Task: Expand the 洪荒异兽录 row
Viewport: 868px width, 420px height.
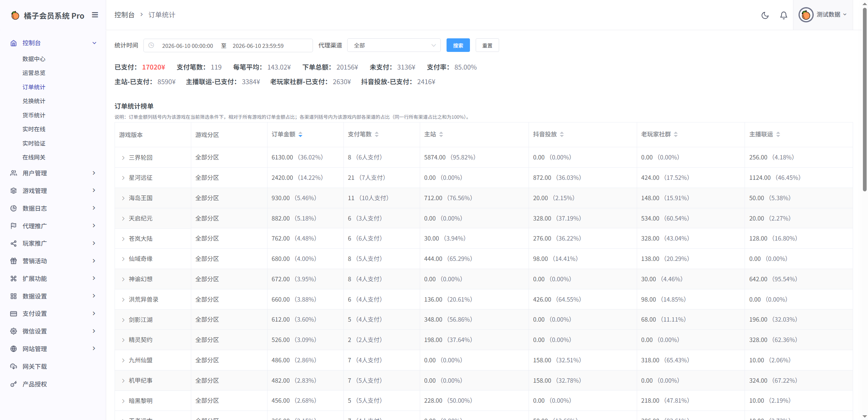Action: (123, 300)
